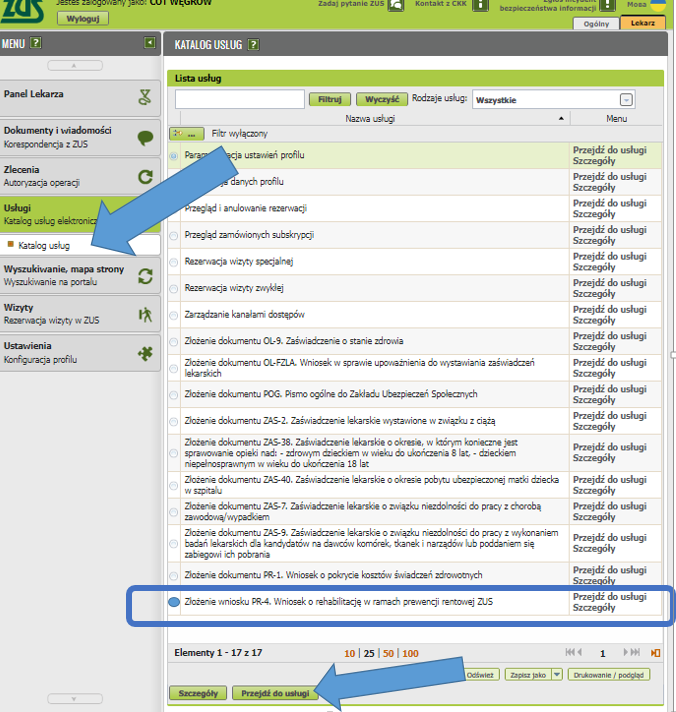Collapse the MENU panel with the arrow icon
This screenshot has width=676, height=712.
(149, 43)
